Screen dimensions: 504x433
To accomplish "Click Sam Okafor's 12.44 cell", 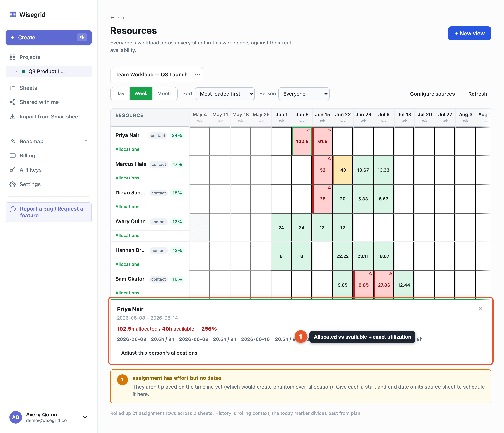I will tap(404, 285).
